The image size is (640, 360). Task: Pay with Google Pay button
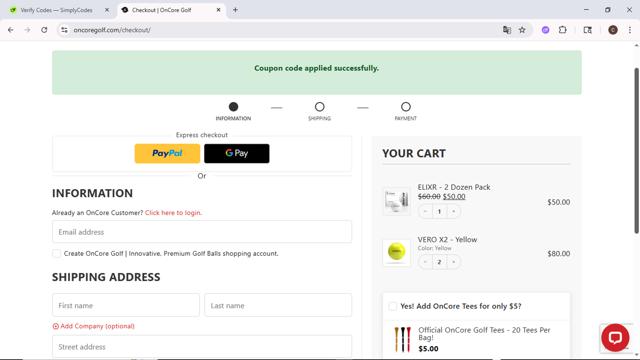point(237,153)
